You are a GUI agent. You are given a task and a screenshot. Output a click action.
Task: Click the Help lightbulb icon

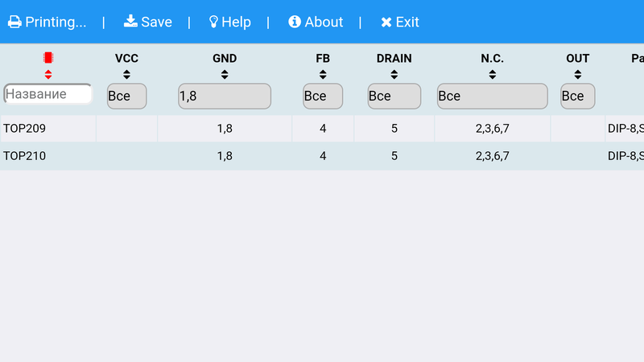pos(213,23)
